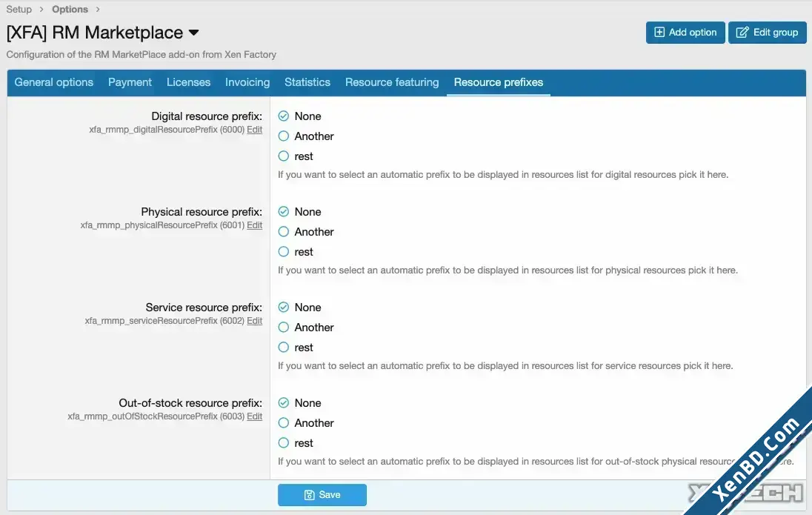Select None for Digital resource prefix
Screen dimensions: 812x515
pos(283,116)
